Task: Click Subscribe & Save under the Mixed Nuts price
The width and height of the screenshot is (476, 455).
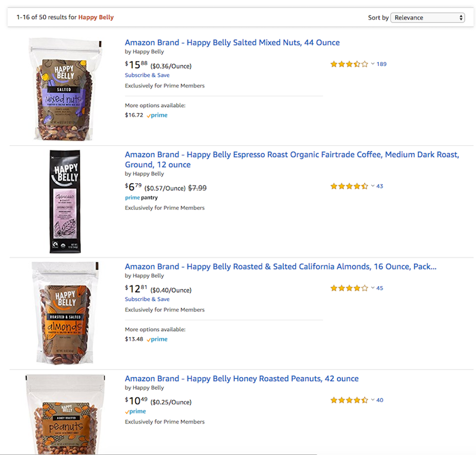Action: pos(147,75)
